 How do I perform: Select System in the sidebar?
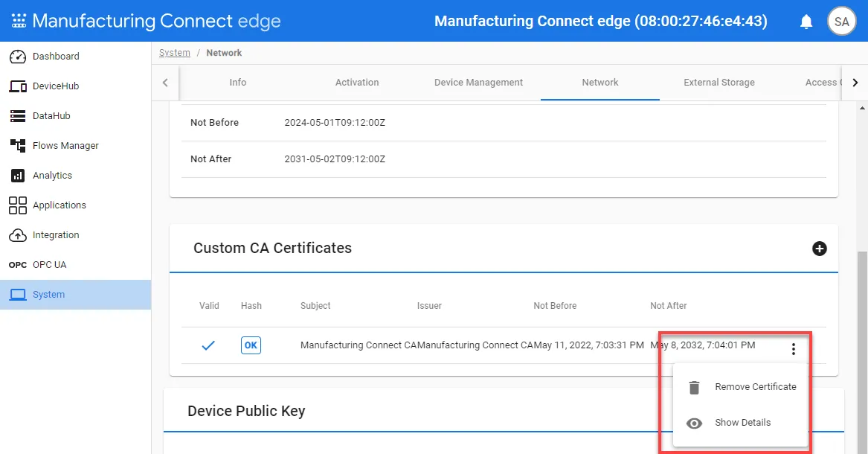[x=75, y=295]
